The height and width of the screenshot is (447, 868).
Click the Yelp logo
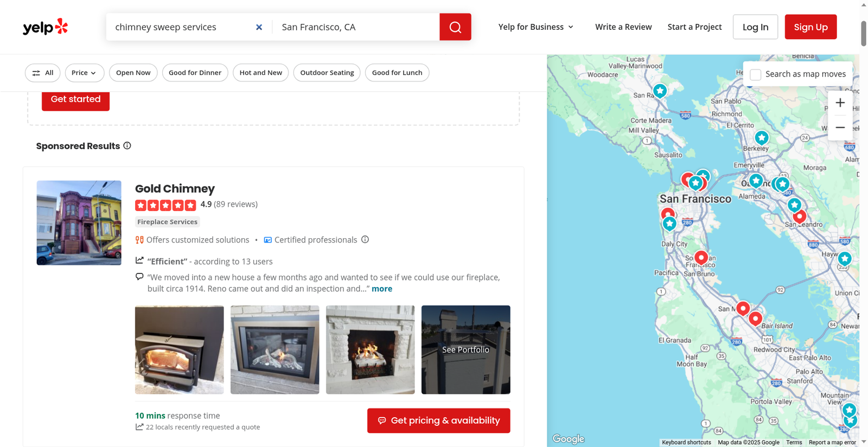(x=45, y=27)
